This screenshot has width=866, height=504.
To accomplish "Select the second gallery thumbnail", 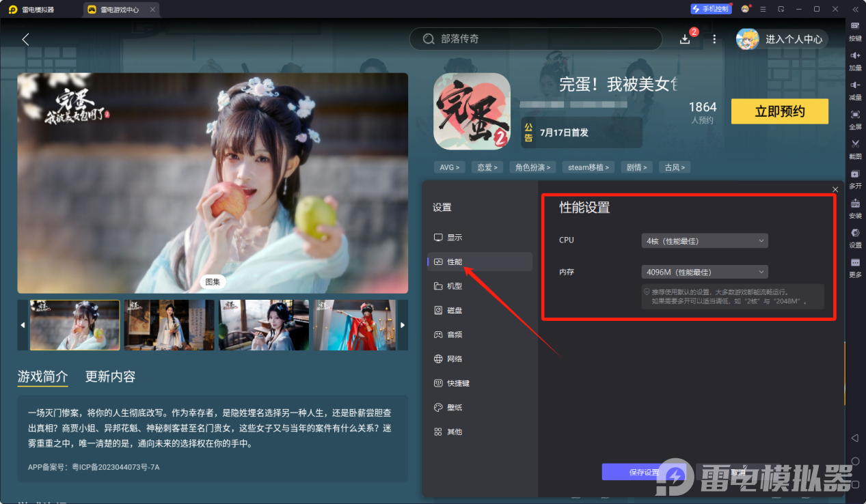I will [x=169, y=325].
